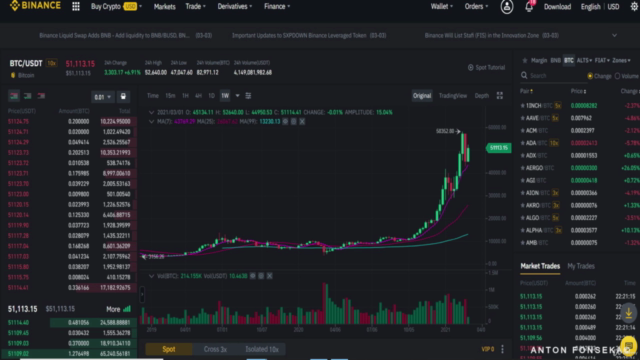Remove the Vol indicator with X

[269, 276]
